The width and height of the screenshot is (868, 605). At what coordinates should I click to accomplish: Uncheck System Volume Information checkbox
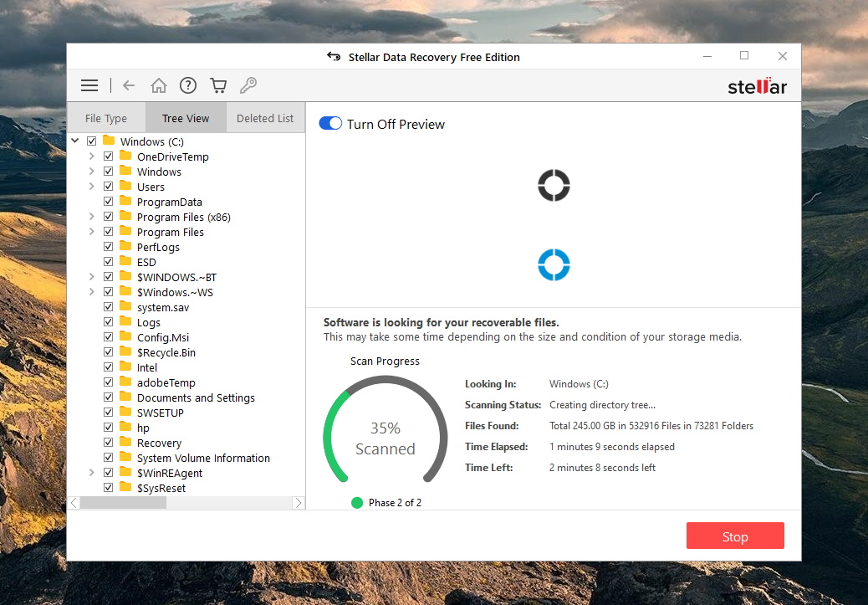coord(109,458)
